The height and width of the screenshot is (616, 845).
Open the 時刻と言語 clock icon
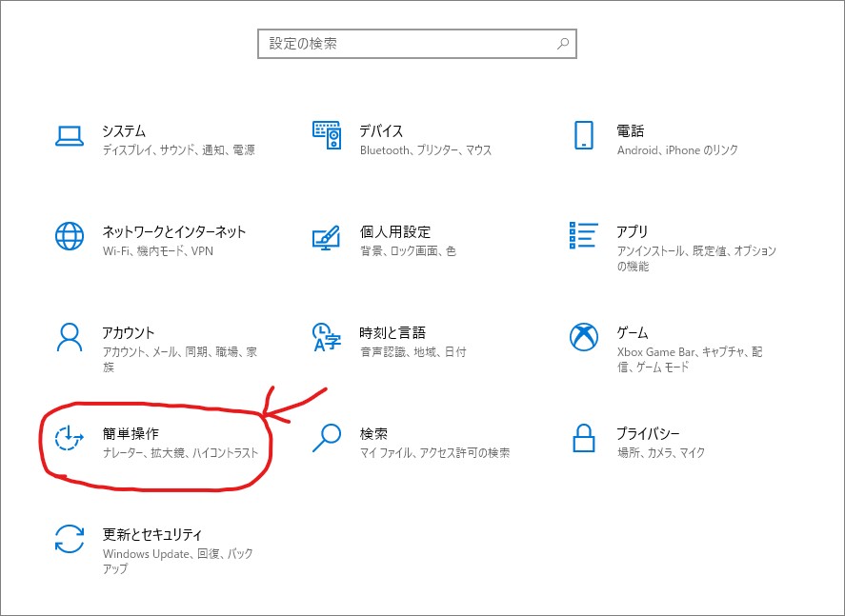[327, 337]
